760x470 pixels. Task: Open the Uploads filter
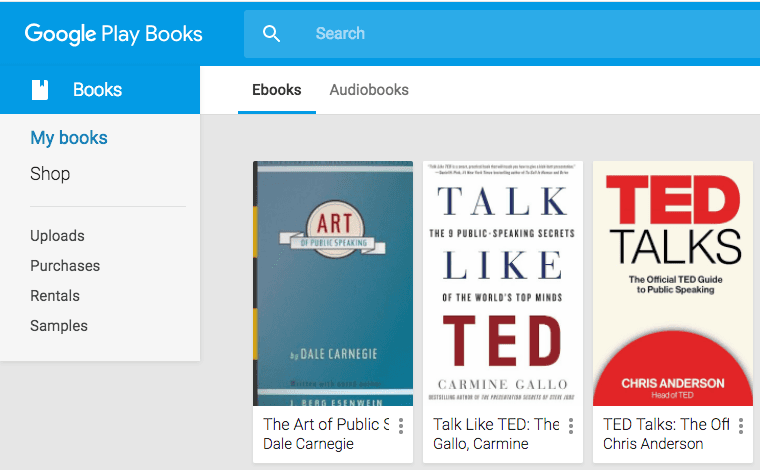tap(57, 236)
